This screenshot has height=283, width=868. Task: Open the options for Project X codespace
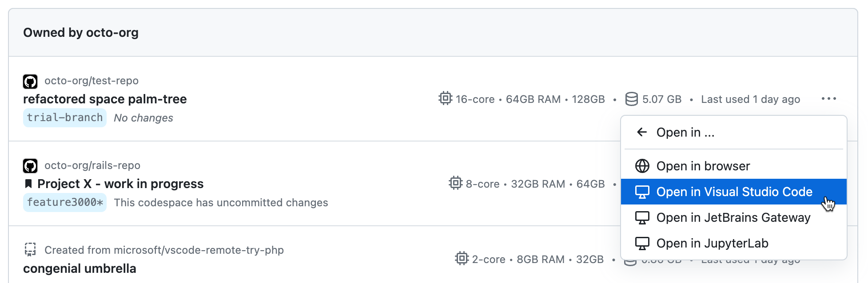pyautogui.click(x=829, y=184)
